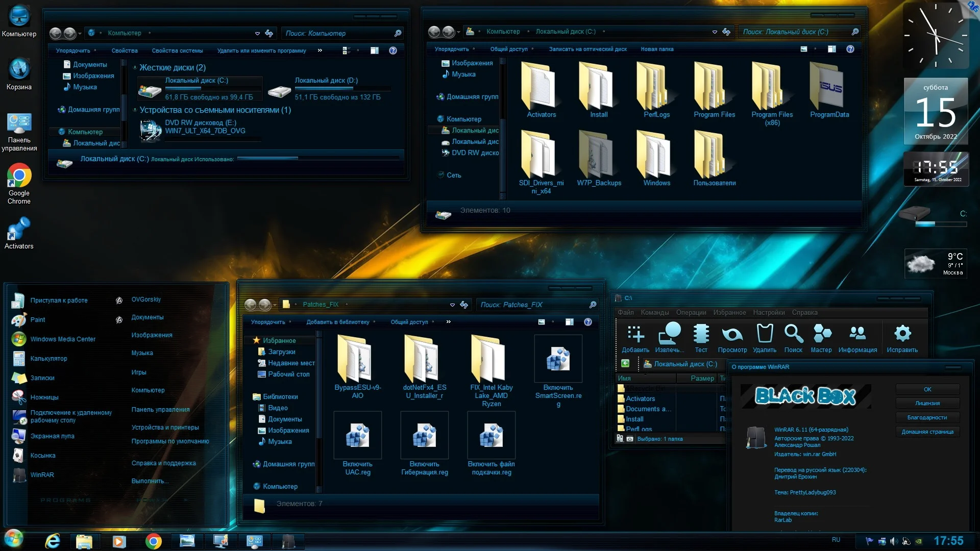980x551 pixels.
Task: Click the WinRAR View (Просмотр) icon
Action: pyautogui.click(x=732, y=334)
